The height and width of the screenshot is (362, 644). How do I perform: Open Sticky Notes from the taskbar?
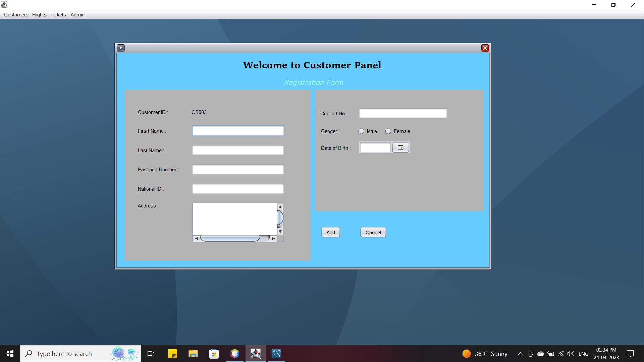172,354
